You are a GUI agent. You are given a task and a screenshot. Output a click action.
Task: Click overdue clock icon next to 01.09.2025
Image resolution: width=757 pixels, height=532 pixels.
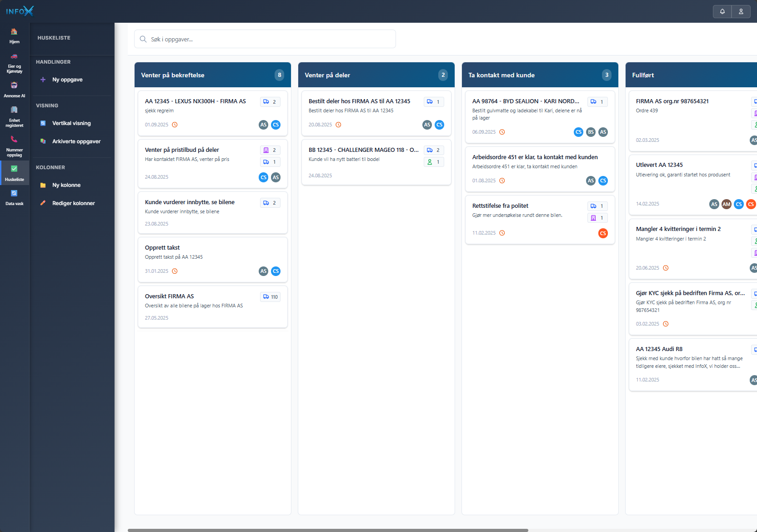click(x=175, y=125)
